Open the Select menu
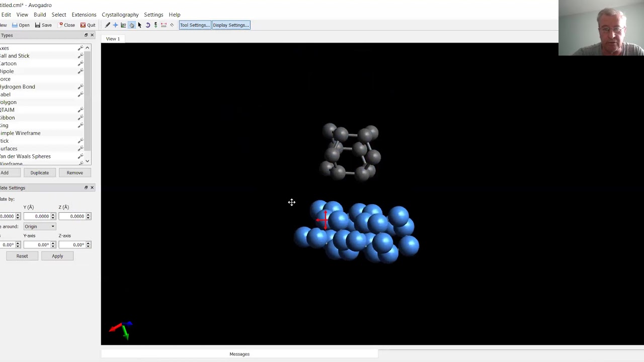The width and height of the screenshot is (644, 362). coord(59,15)
